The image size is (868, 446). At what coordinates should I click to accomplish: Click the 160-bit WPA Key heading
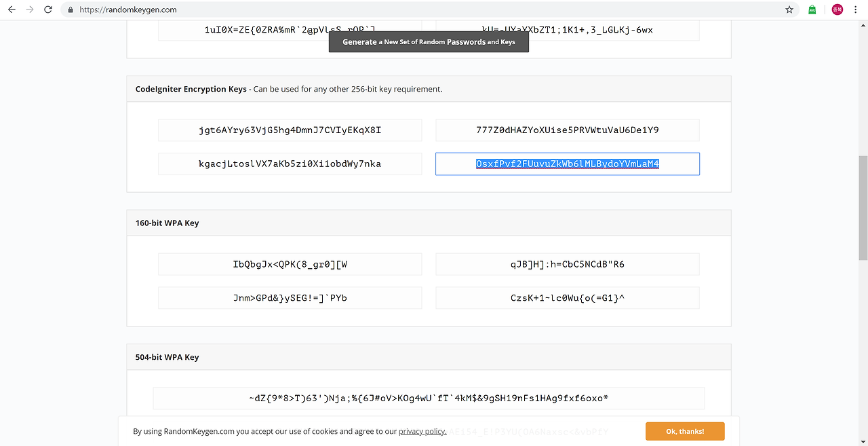(x=167, y=223)
